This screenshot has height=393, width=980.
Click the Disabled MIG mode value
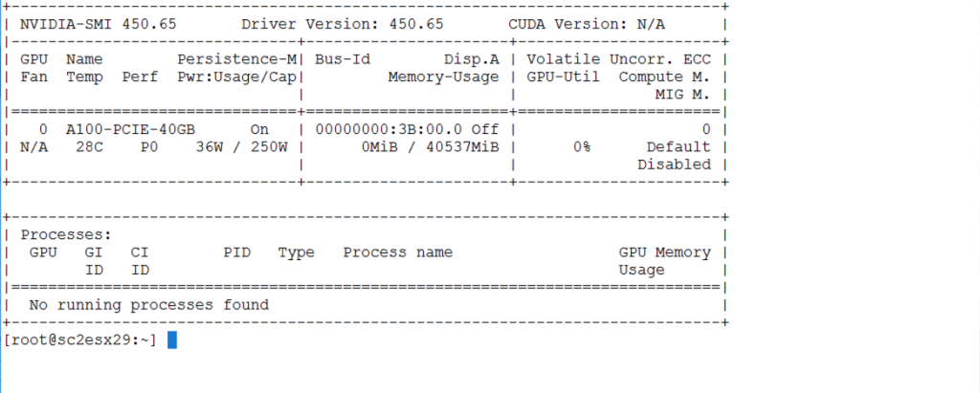pyautogui.click(x=674, y=164)
